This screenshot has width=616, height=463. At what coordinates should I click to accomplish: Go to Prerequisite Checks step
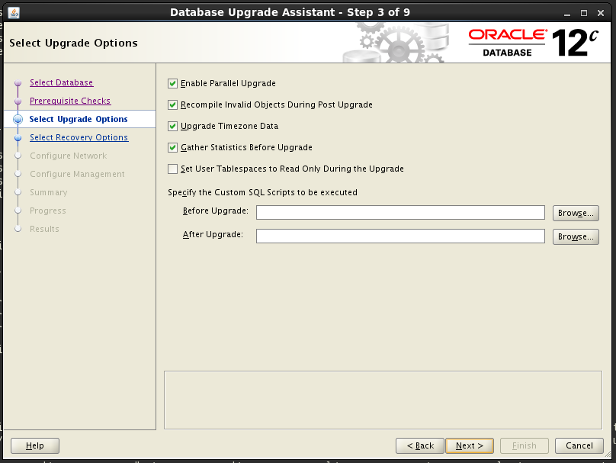pyautogui.click(x=70, y=101)
